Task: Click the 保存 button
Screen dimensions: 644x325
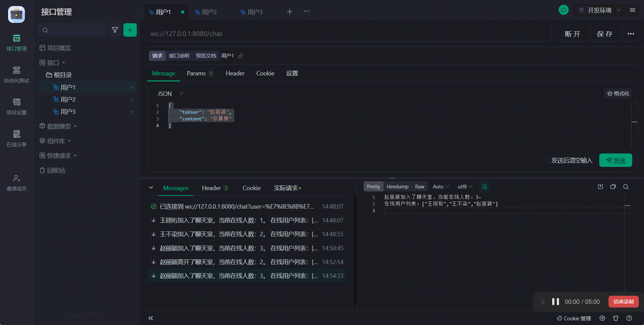Action: coord(605,34)
